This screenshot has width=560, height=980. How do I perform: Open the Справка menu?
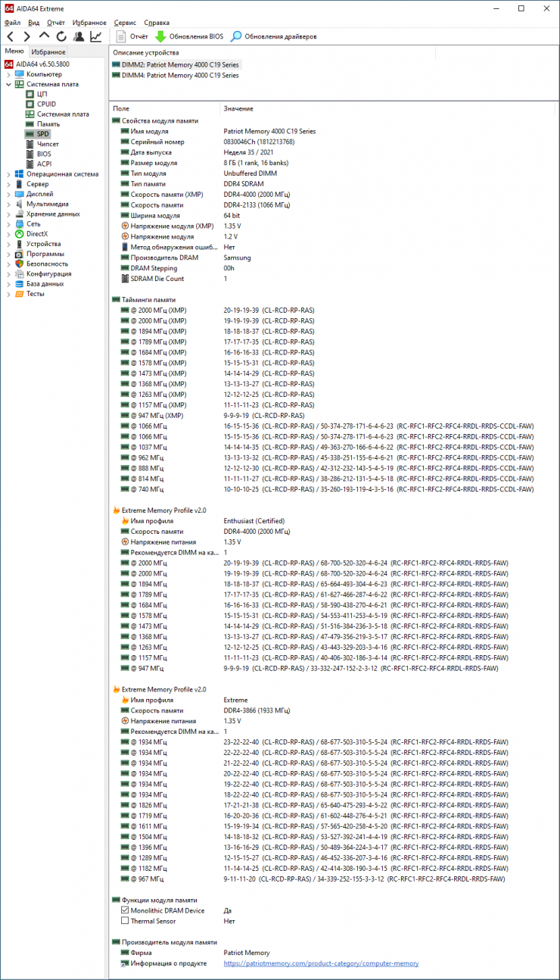[157, 23]
